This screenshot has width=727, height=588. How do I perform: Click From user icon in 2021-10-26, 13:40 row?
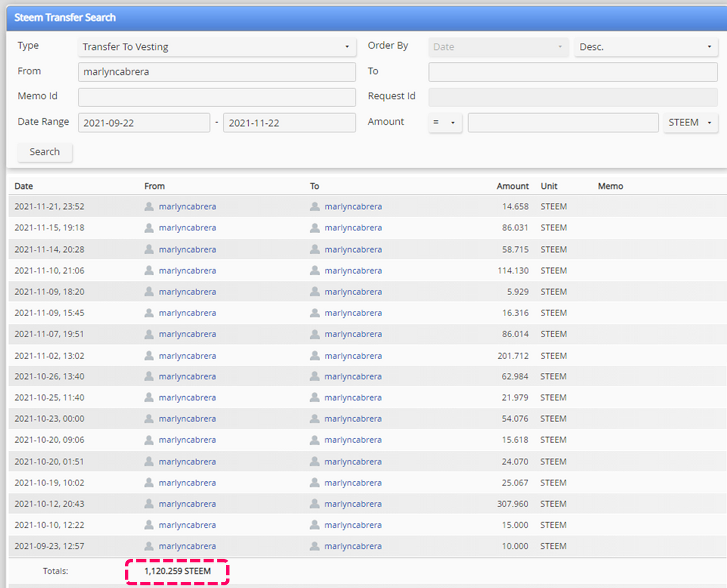[149, 376]
